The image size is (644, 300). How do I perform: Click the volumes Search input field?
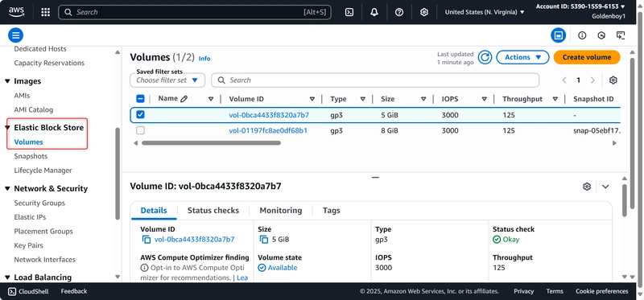(x=375, y=80)
